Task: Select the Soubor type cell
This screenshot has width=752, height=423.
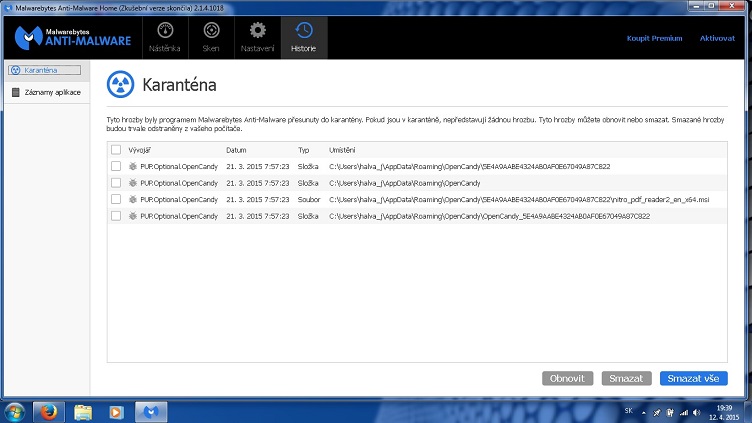Action: click(309, 200)
